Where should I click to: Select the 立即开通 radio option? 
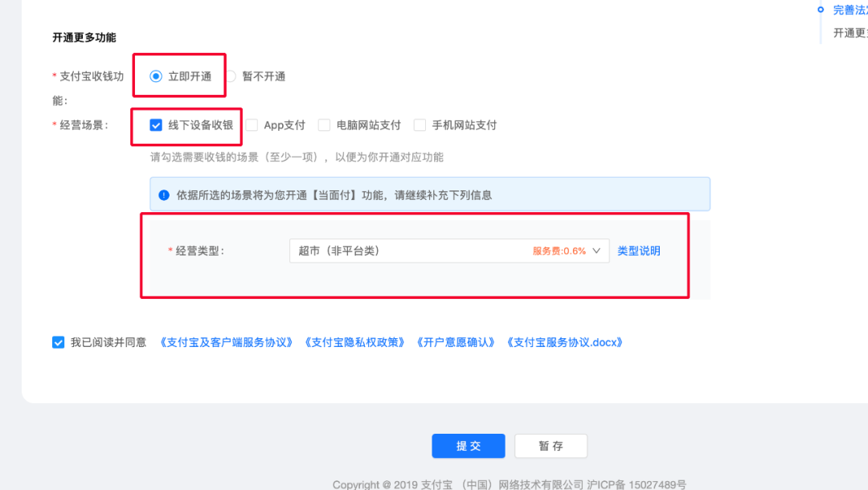pyautogui.click(x=158, y=75)
